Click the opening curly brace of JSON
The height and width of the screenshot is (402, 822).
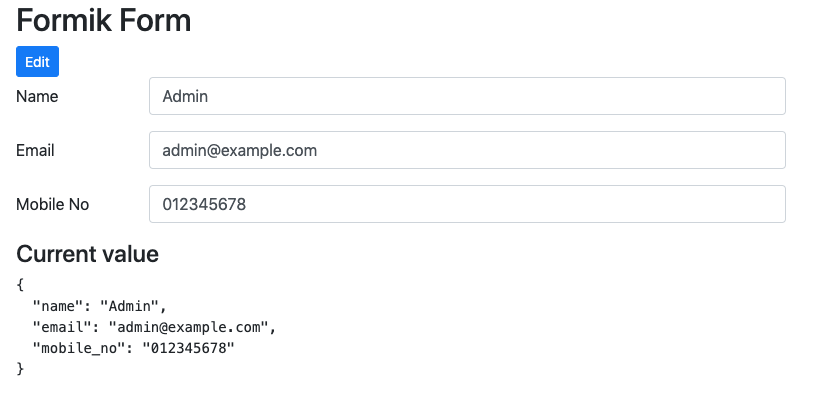(x=20, y=285)
